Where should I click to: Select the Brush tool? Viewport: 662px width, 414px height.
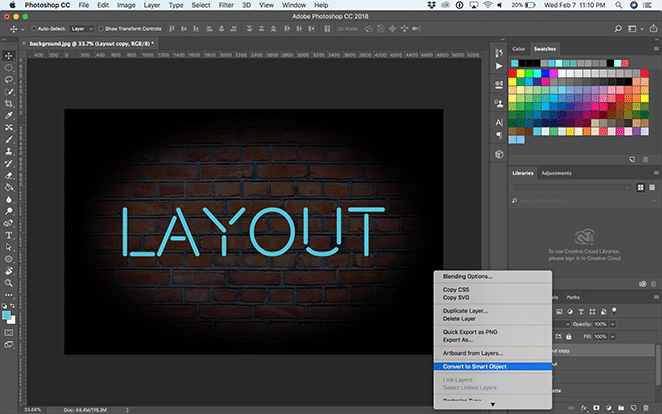tap(8, 139)
